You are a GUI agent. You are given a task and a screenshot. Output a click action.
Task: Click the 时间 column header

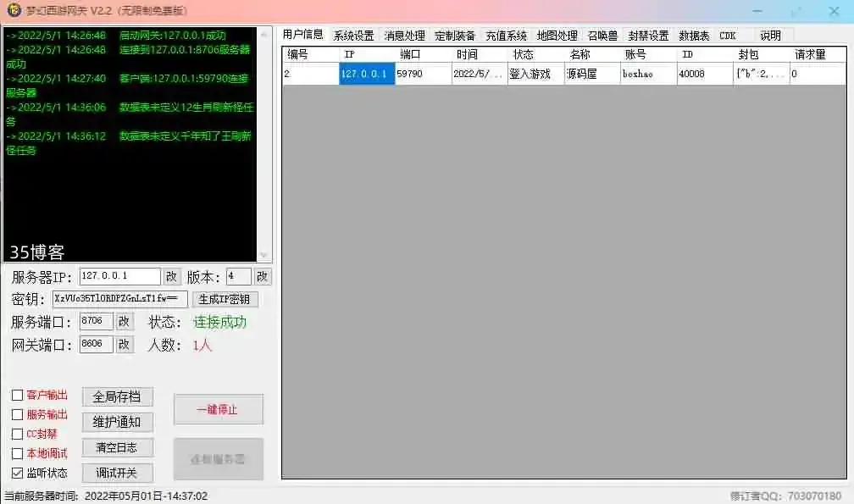pos(480,54)
